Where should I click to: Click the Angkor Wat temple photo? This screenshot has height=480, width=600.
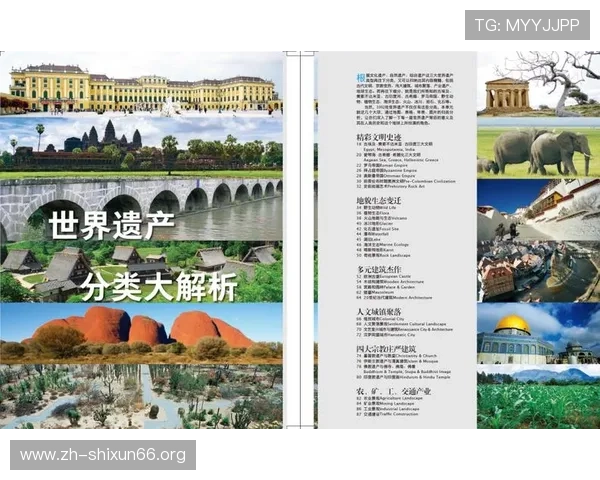[x=141, y=147]
